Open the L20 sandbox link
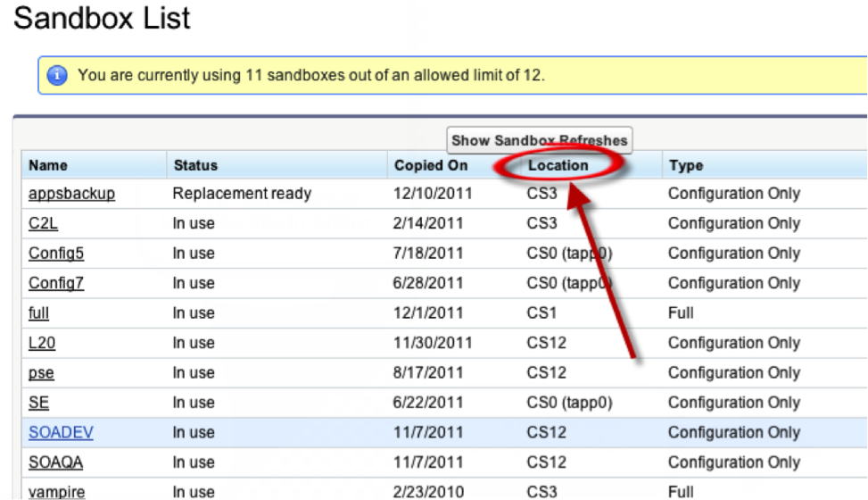The image size is (868, 500). pos(42,343)
